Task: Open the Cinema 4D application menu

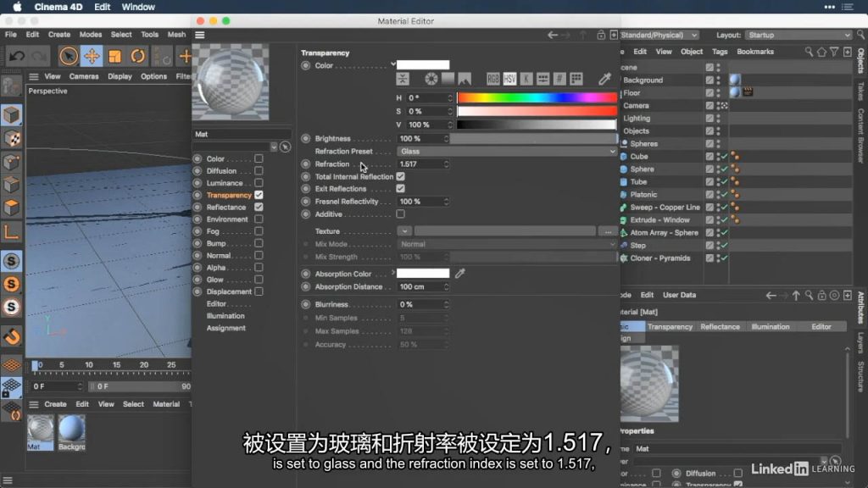Action: [x=58, y=7]
